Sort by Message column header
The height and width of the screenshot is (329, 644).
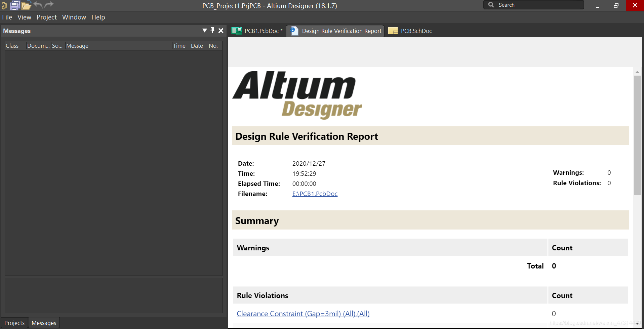click(x=118, y=46)
